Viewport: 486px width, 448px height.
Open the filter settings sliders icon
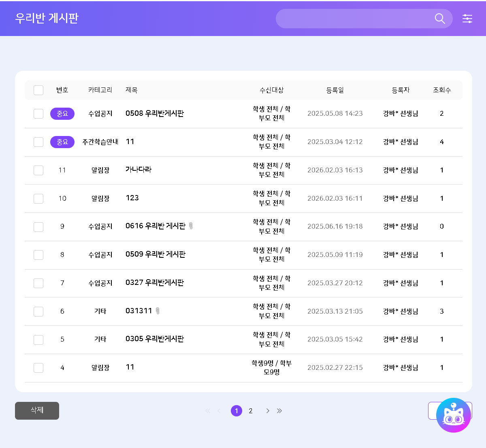pyautogui.click(x=467, y=19)
